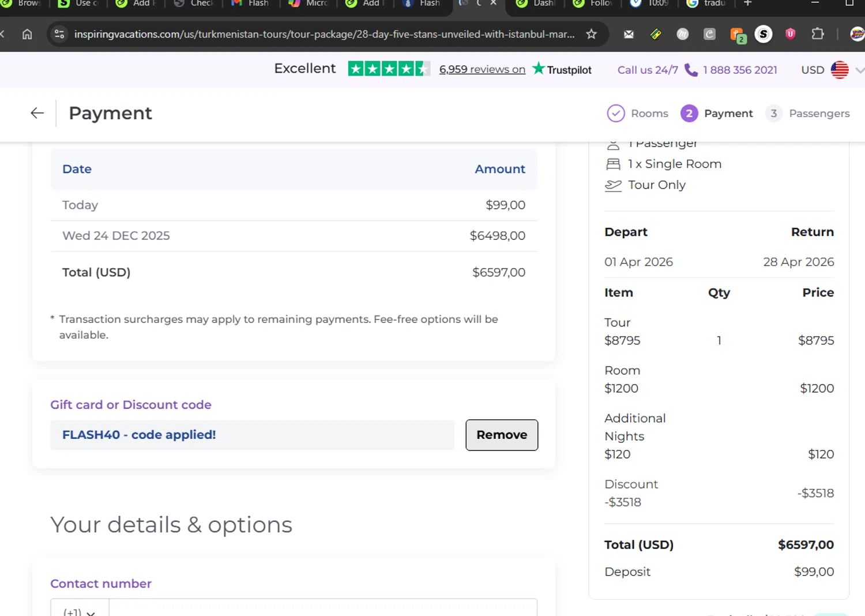The image size is (865, 616).
Task: Open the browser profile avatar
Action: pos(858,35)
